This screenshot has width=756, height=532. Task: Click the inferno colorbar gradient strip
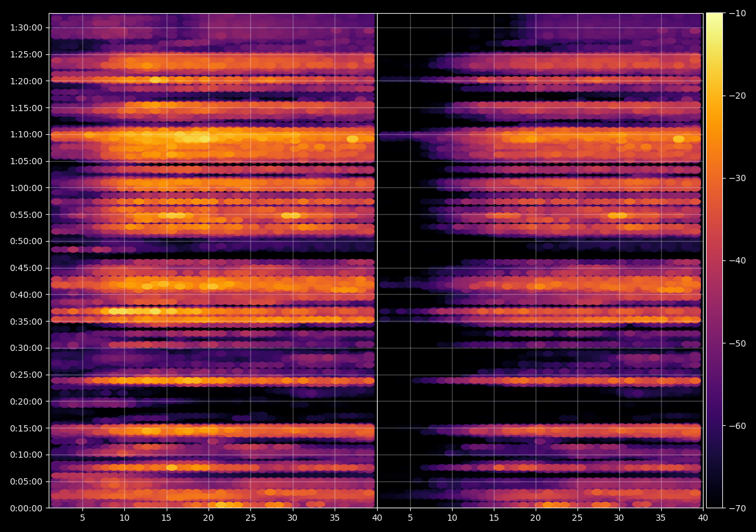[x=714, y=260]
